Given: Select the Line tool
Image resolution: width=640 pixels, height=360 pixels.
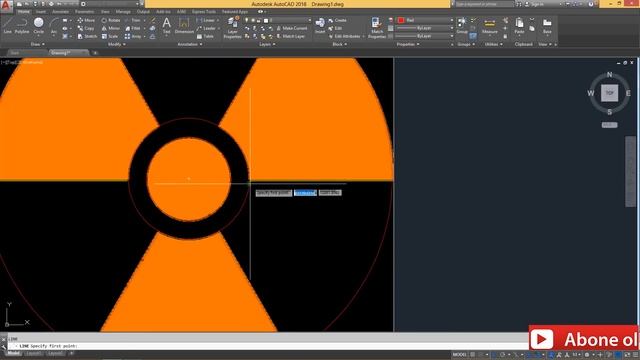Looking at the screenshot, I should click(7, 25).
